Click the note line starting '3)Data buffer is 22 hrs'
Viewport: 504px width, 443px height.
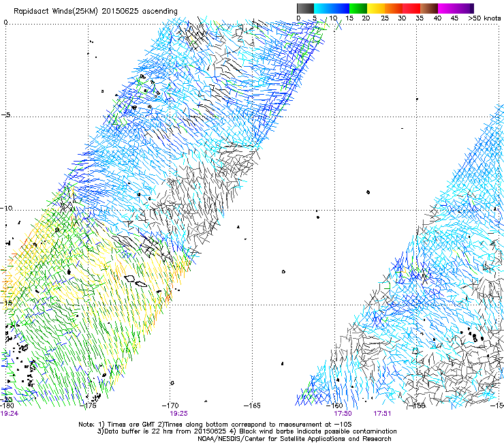point(247,431)
